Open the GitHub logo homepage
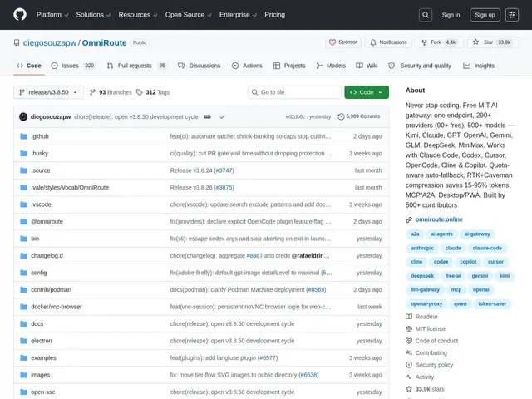The width and height of the screenshot is (532, 399). coord(20,15)
